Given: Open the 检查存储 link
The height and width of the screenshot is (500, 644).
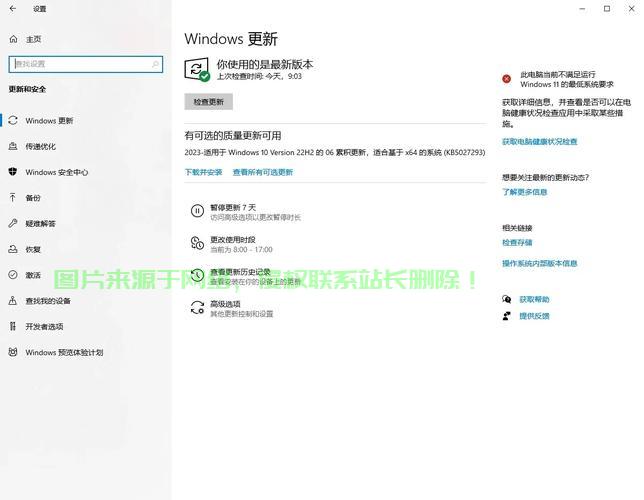Looking at the screenshot, I should (x=517, y=242).
